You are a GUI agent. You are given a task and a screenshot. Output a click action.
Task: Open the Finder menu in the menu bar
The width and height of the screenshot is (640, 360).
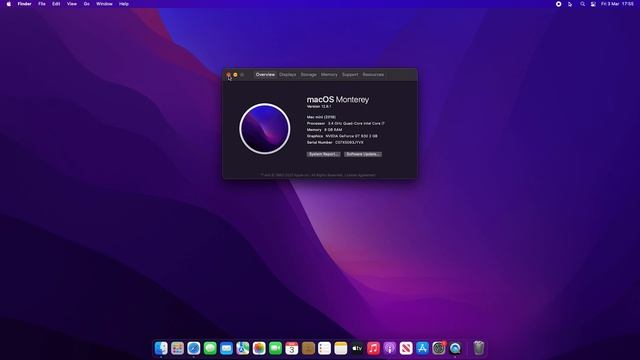(24, 4)
